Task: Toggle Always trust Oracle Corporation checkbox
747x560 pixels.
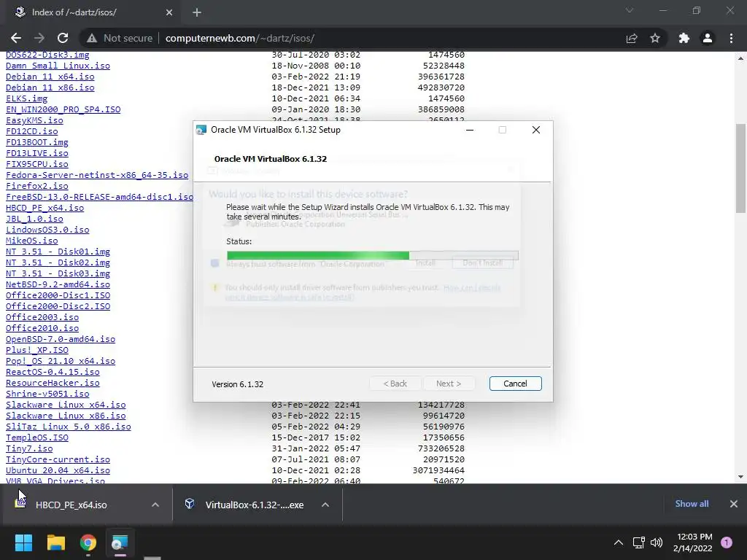Action: (x=215, y=262)
